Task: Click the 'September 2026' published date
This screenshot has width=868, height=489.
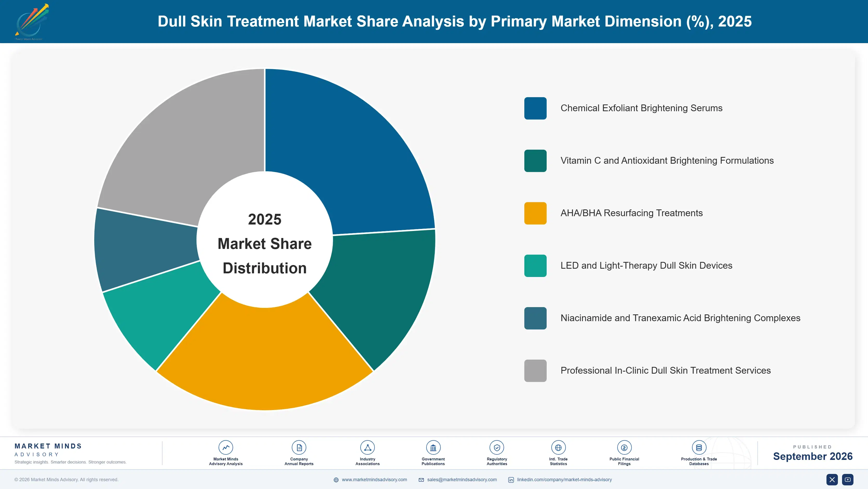Action: (813, 456)
